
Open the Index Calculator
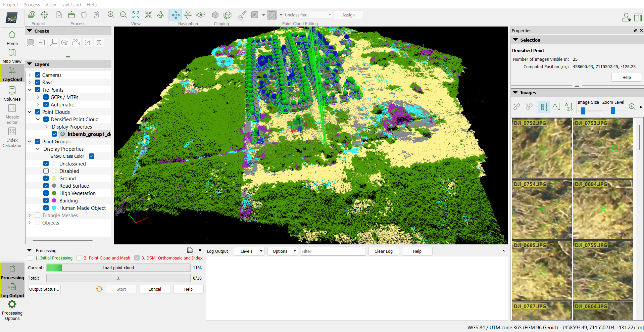coord(12,137)
